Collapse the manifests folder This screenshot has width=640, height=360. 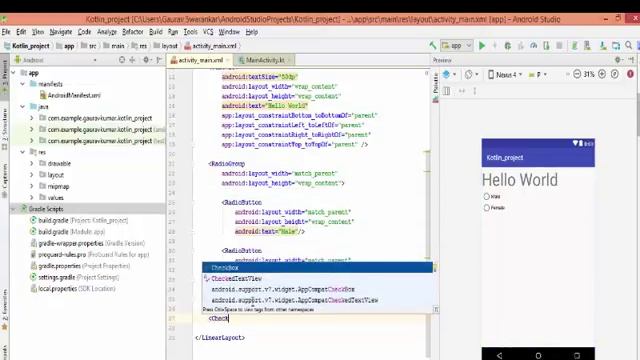click(22, 84)
